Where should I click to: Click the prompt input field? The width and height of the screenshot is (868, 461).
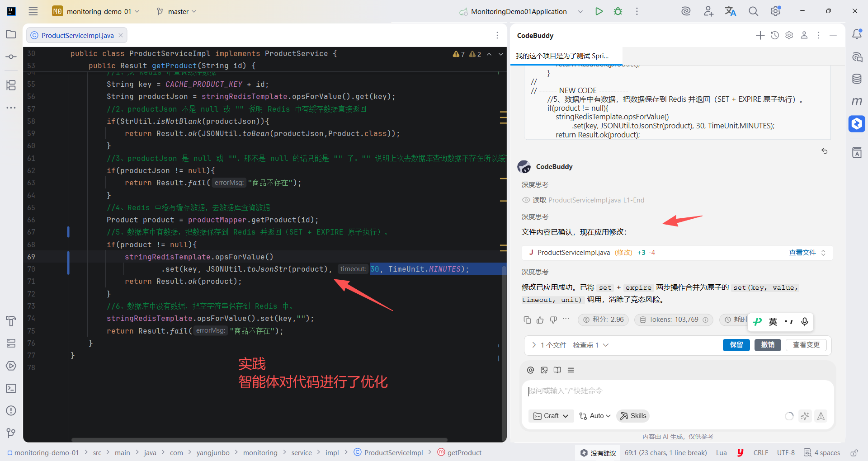pyautogui.click(x=677, y=391)
